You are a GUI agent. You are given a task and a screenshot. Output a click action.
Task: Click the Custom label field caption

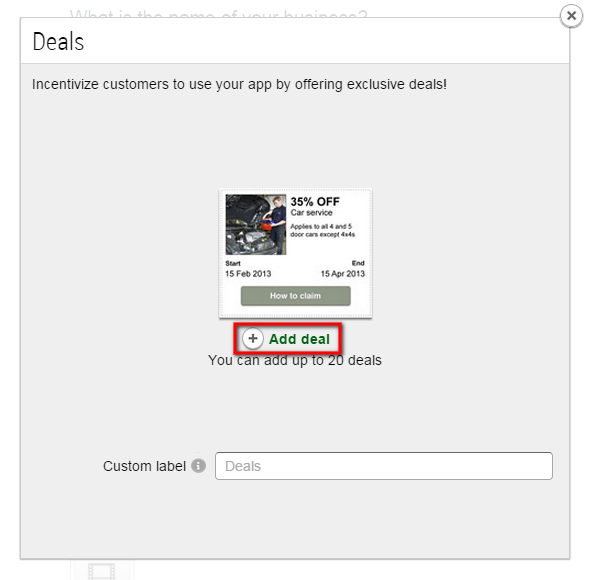tap(144, 466)
